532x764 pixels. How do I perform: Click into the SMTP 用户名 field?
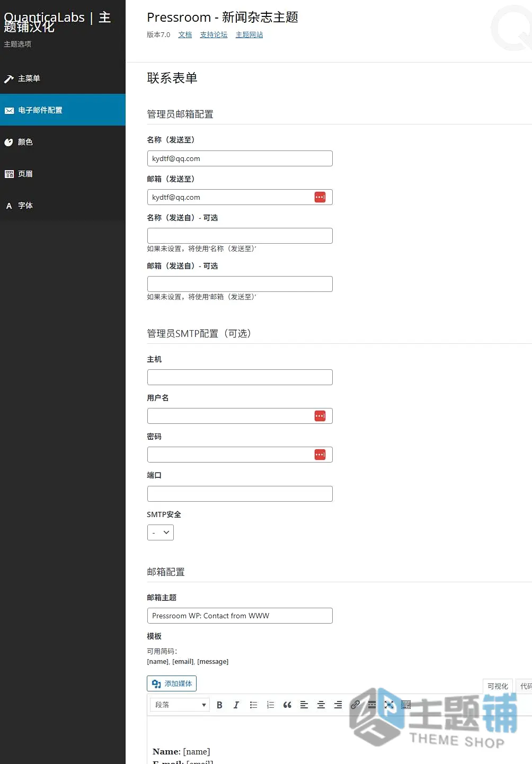point(240,416)
